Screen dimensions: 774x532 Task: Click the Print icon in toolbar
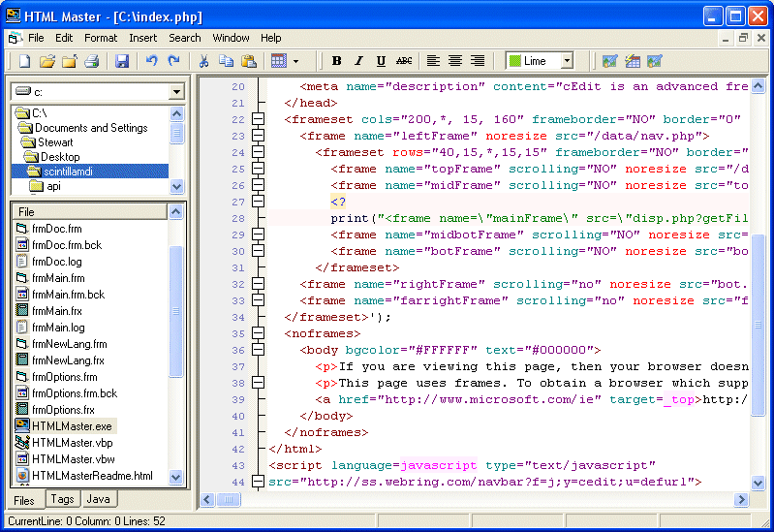click(92, 61)
